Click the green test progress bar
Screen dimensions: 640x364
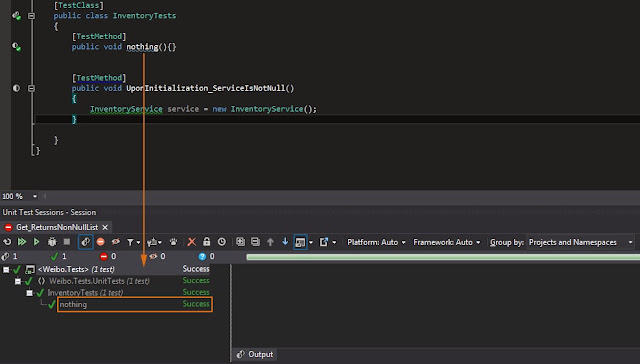pyautogui.click(x=443, y=257)
